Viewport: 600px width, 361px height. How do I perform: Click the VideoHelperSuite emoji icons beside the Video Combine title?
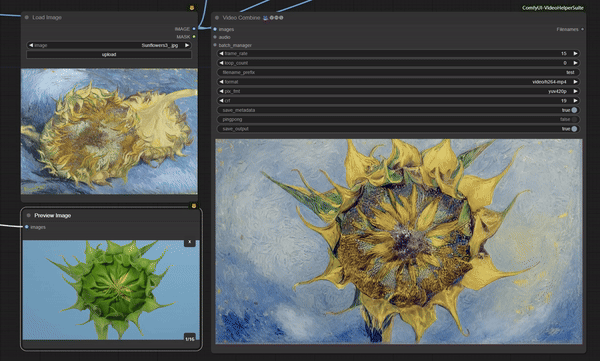point(273,18)
